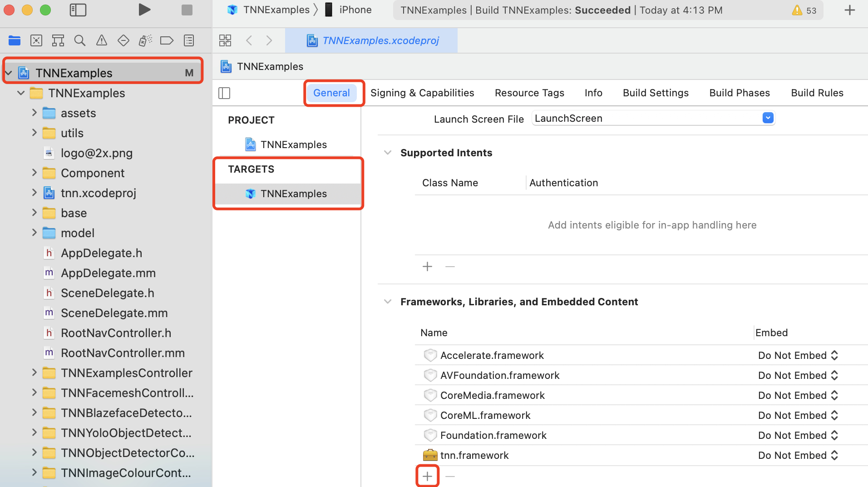Select logo@2x.png file
This screenshot has height=487, width=868.
click(x=88, y=153)
